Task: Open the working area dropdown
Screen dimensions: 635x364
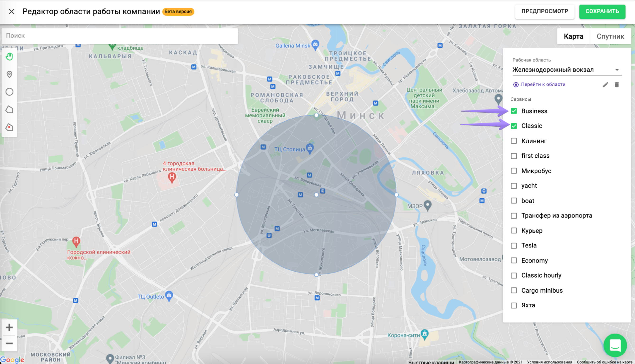Action: 567,70
